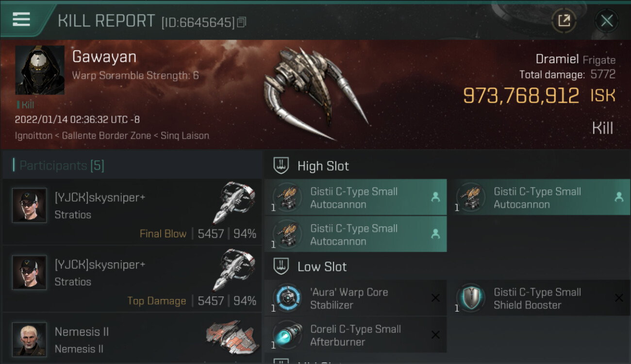
Task: Open the hamburger menu in the top left
Action: [x=21, y=19]
